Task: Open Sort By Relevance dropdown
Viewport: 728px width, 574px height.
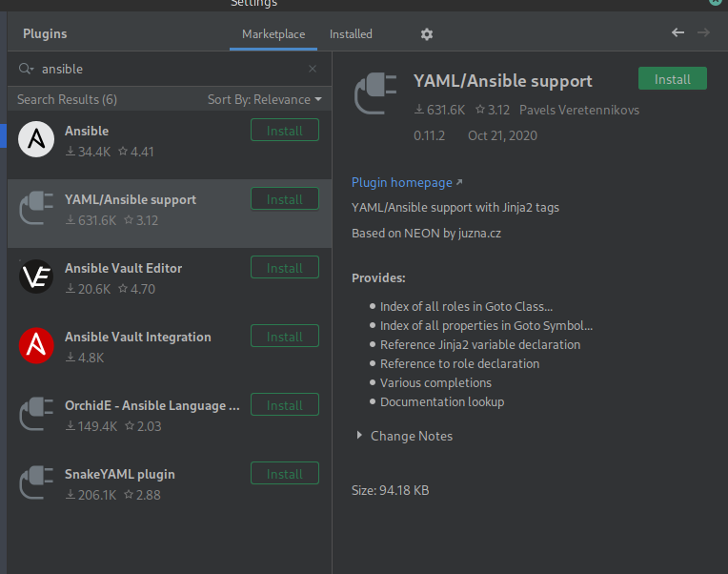Action: 265,99
